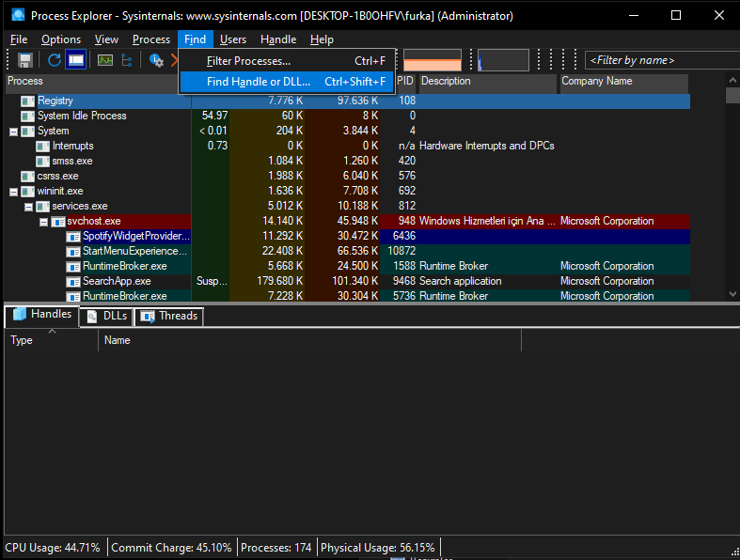
Task: Click the Process Explorer app icon in title bar
Action: pos(18,15)
